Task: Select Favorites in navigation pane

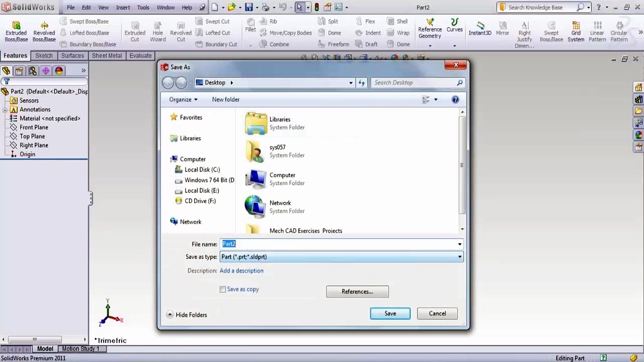Action: 186,118
